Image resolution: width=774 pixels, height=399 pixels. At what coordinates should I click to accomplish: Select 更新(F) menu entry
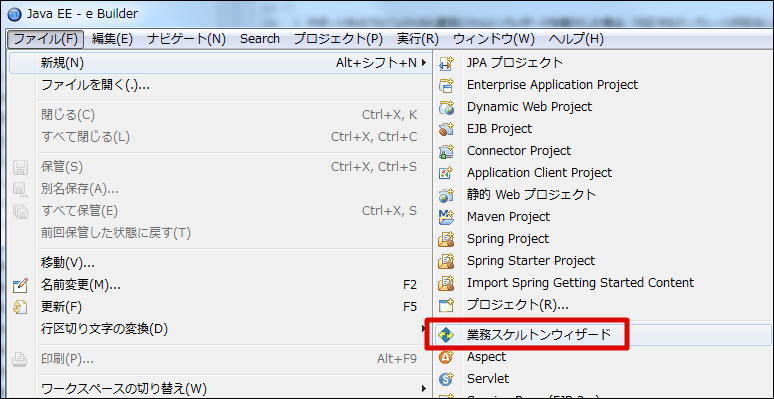[221, 307]
